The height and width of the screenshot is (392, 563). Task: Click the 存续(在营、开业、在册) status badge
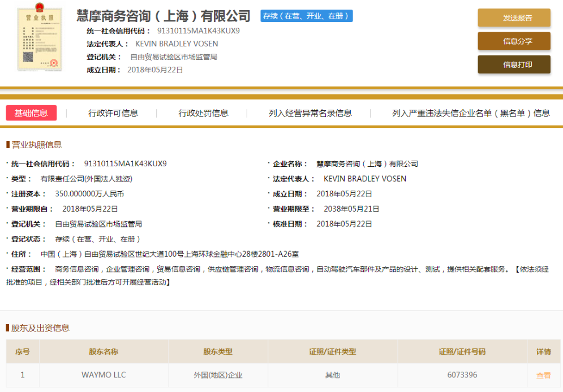coord(307,16)
